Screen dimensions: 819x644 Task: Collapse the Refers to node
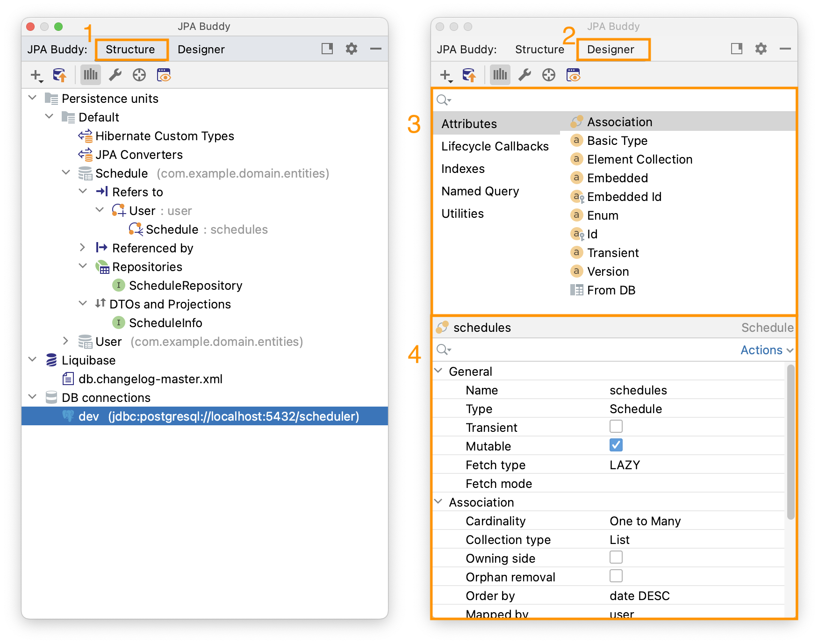(83, 191)
